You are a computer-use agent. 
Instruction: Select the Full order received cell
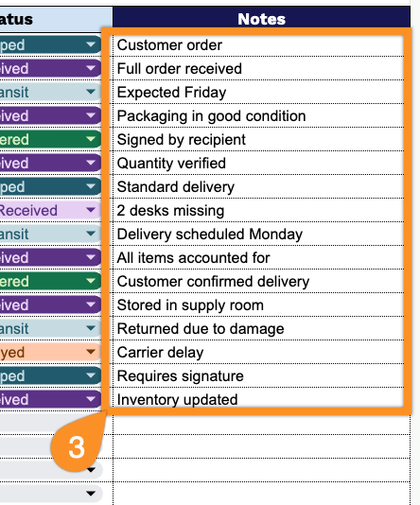click(258, 69)
